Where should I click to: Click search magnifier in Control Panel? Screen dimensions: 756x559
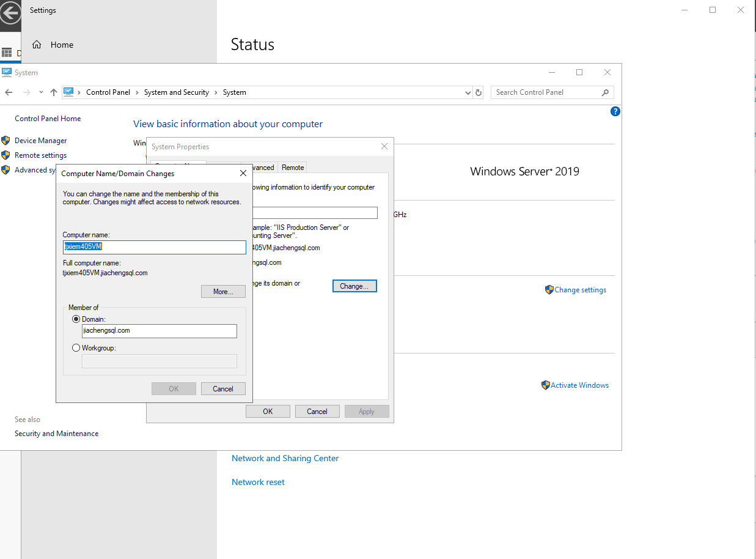605,92
